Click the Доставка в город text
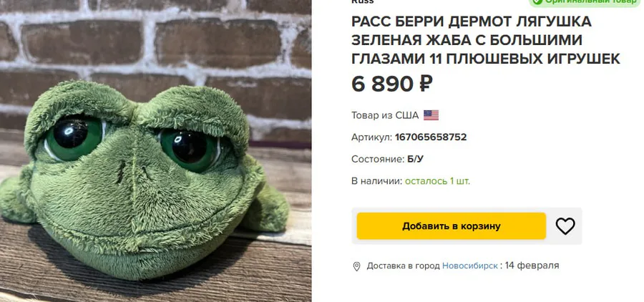Screen dimensions: 644x302 (403, 266)
